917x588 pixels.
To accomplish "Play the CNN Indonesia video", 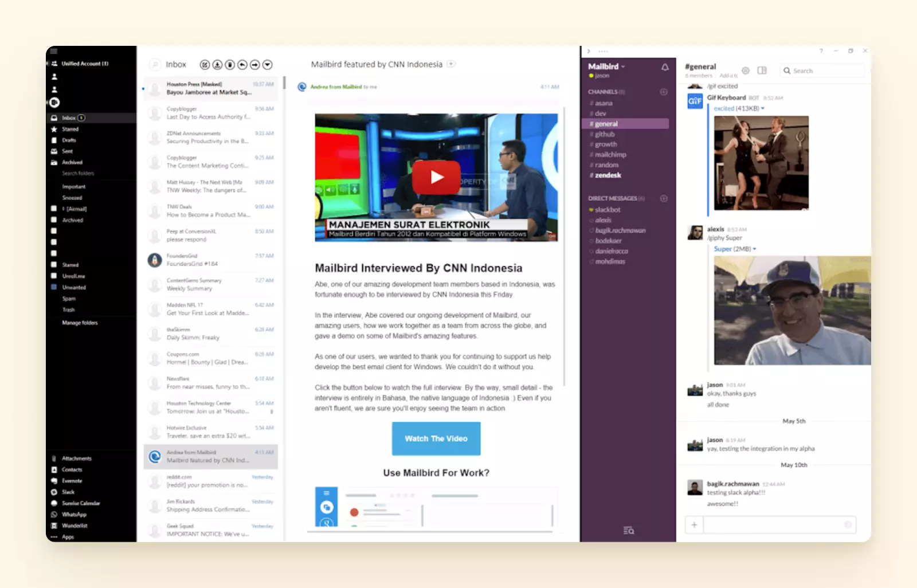I will coord(436,177).
